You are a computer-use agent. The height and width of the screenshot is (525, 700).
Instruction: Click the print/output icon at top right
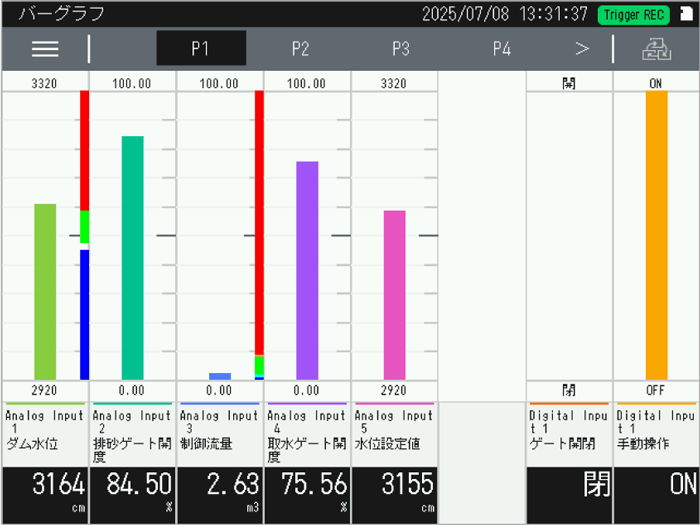(656, 49)
